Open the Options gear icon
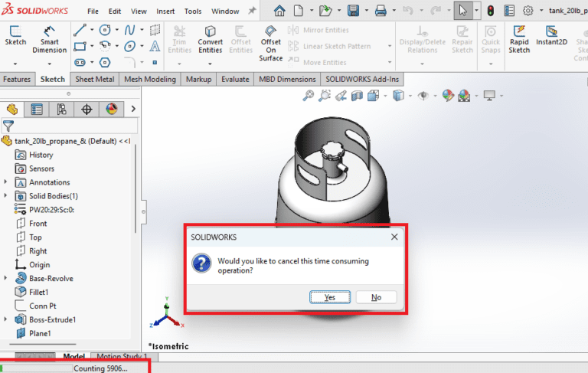The height and width of the screenshot is (373, 588). point(528,11)
